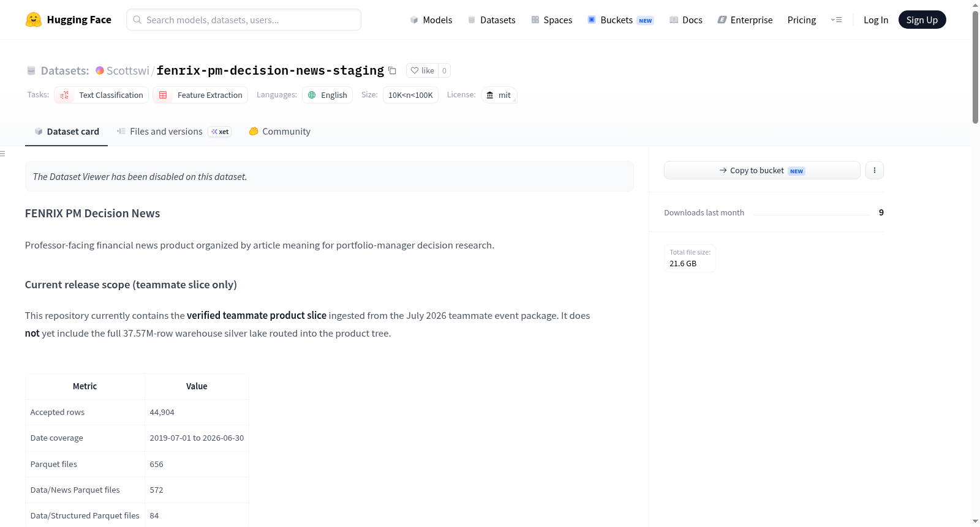Image resolution: width=980 pixels, height=527 pixels.
Task: Click the mit license icon
Action: point(490,95)
